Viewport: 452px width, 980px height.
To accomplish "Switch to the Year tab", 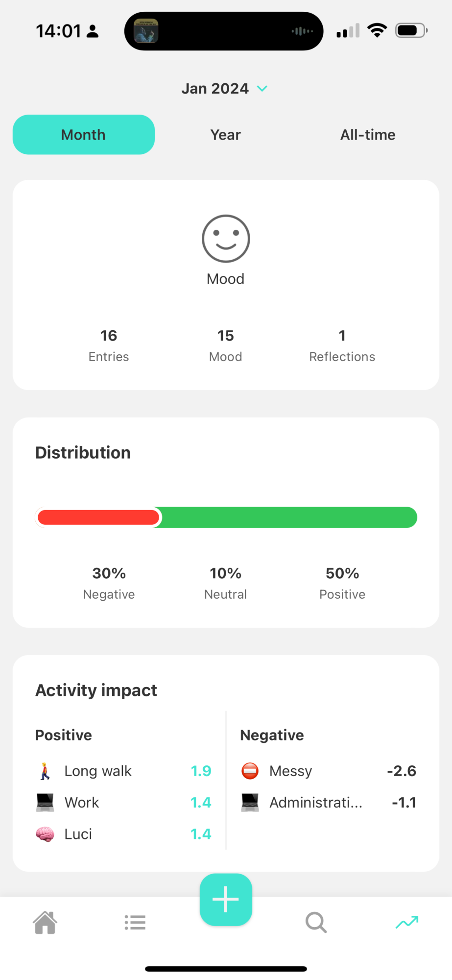I will point(226,135).
